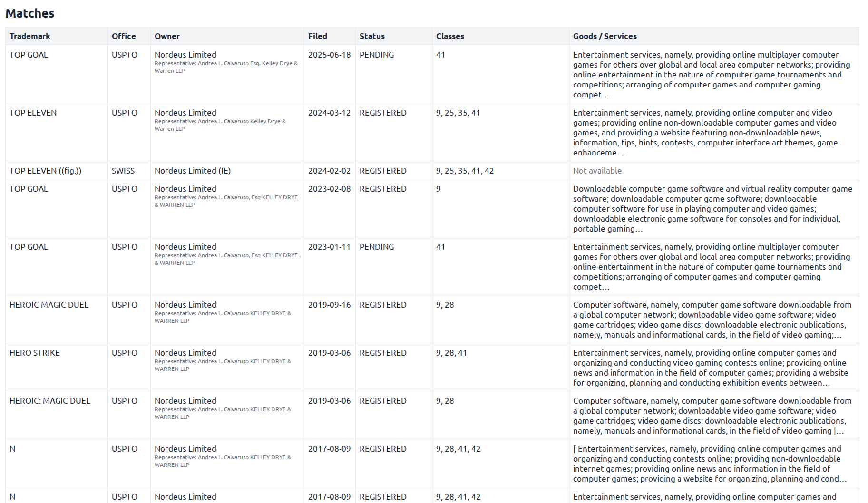Select filed date 2024-03-12
Viewport: 868px width, 503px height.
point(329,113)
